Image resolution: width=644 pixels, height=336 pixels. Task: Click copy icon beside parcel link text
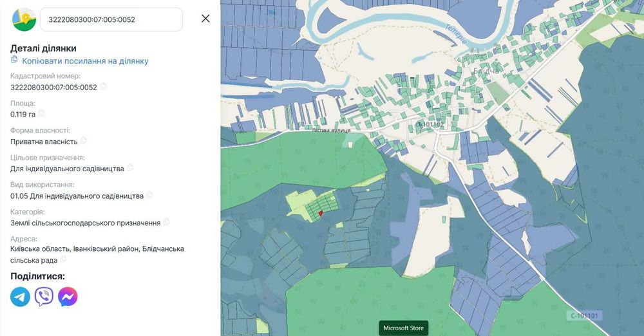14,60
